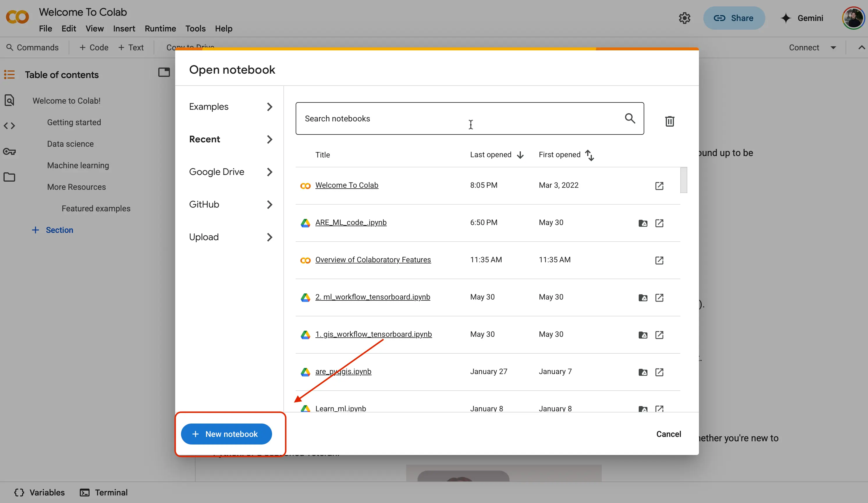Image resolution: width=868 pixels, height=503 pixels.
Task: Show are_pyqgis.ipynb in Drive icon
Action: (643, 372)
